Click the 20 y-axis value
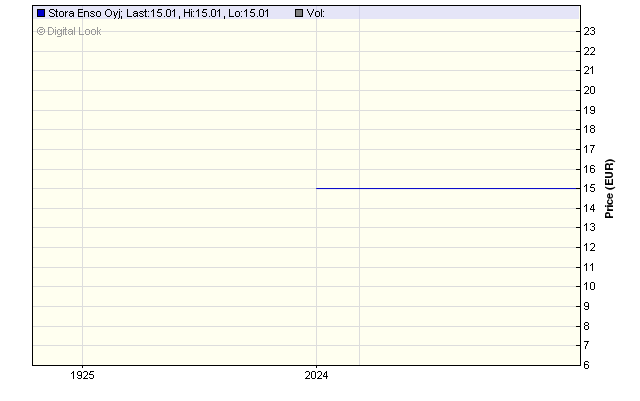 coord(589,90)
